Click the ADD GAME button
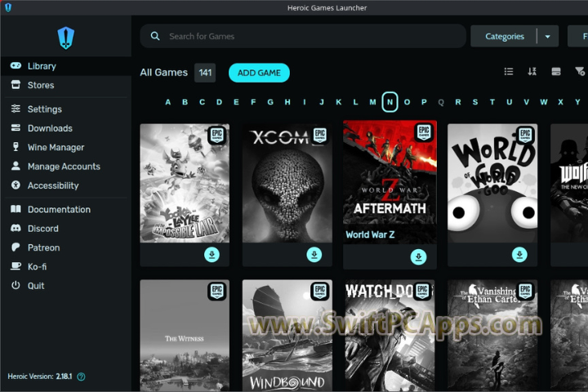This screenshot has height=392, width=588. pyautogui.click(x=259, y=73)
